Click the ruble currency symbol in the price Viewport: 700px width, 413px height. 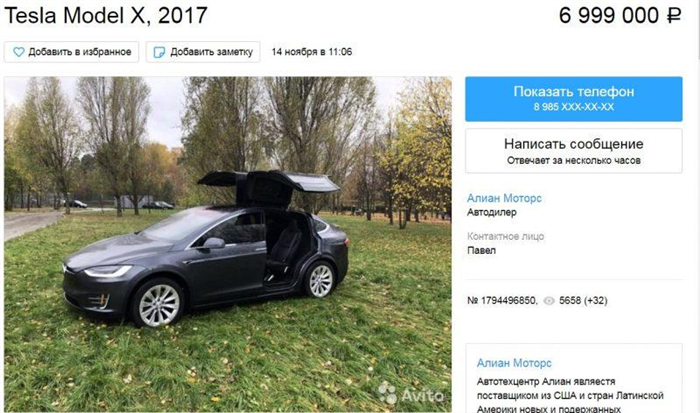(674, 16)
